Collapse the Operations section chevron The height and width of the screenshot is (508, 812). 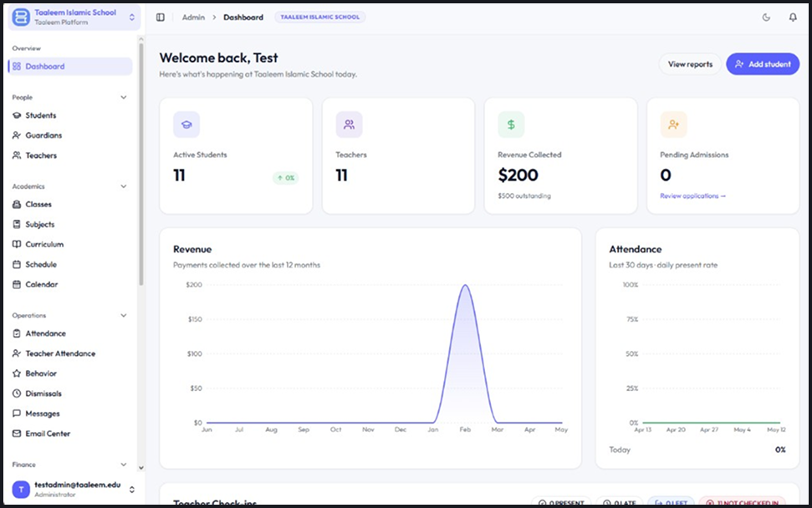(x=124, y=315)
